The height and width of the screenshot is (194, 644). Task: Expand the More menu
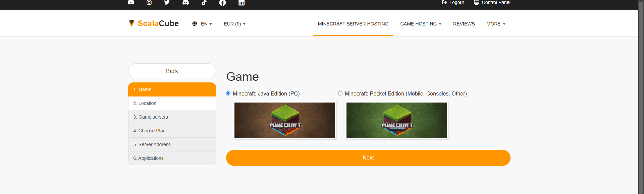point(496,24)
